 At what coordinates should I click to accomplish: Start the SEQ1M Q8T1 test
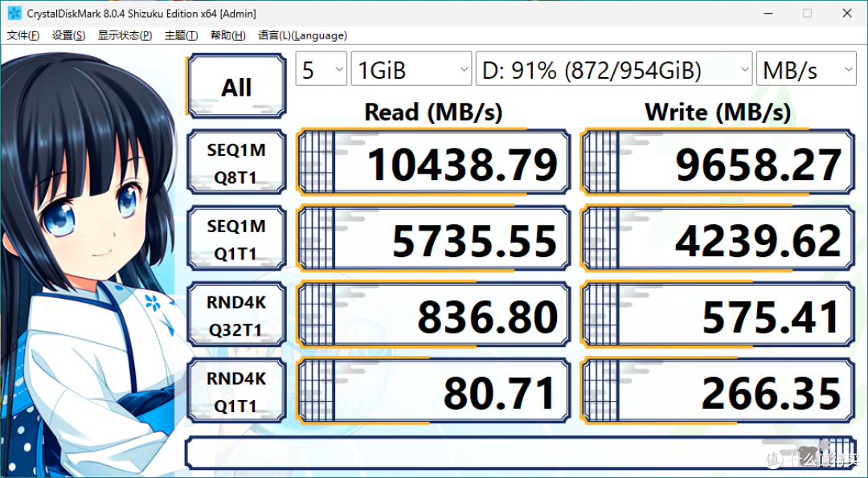236,162
